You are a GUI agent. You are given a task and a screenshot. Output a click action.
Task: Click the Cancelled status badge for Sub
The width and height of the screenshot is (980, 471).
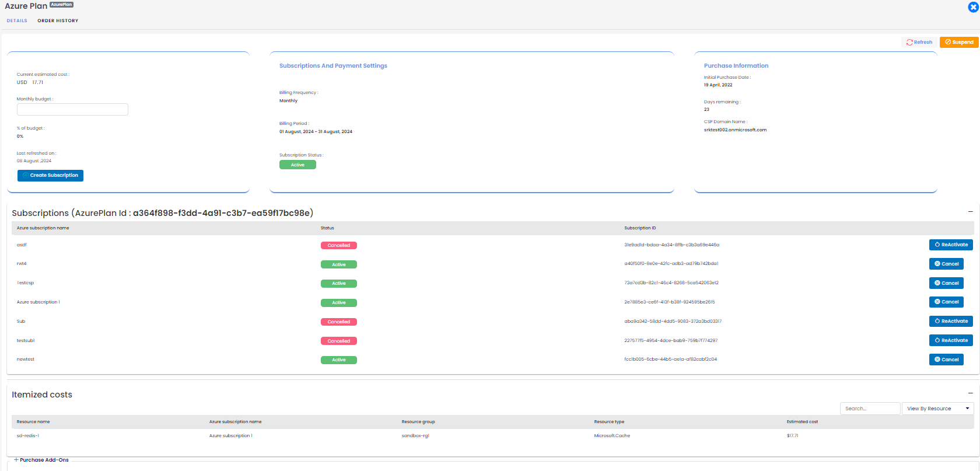[x=339, y=322]
